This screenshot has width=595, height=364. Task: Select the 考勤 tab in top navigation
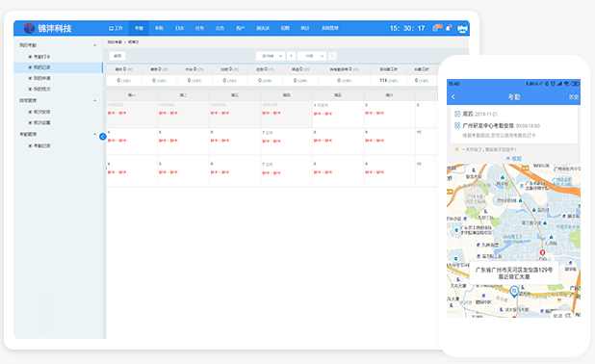point(139,28)
